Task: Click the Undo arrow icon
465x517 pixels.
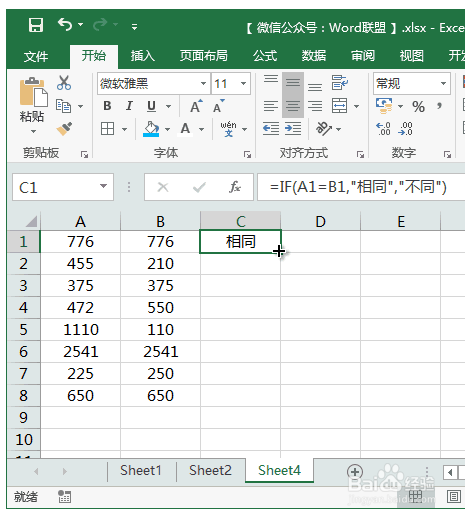Action: point(65,25)
